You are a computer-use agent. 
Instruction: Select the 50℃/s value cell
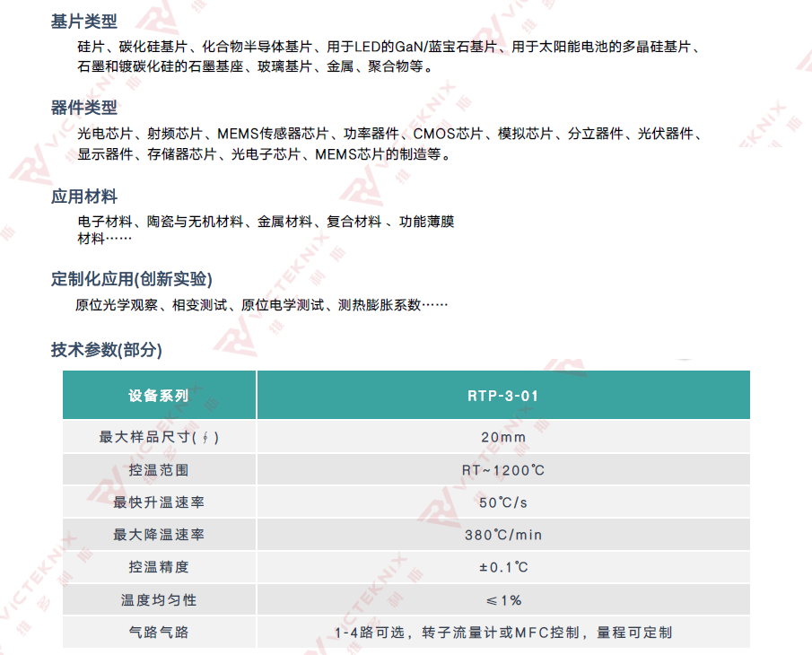coord(502,502)
